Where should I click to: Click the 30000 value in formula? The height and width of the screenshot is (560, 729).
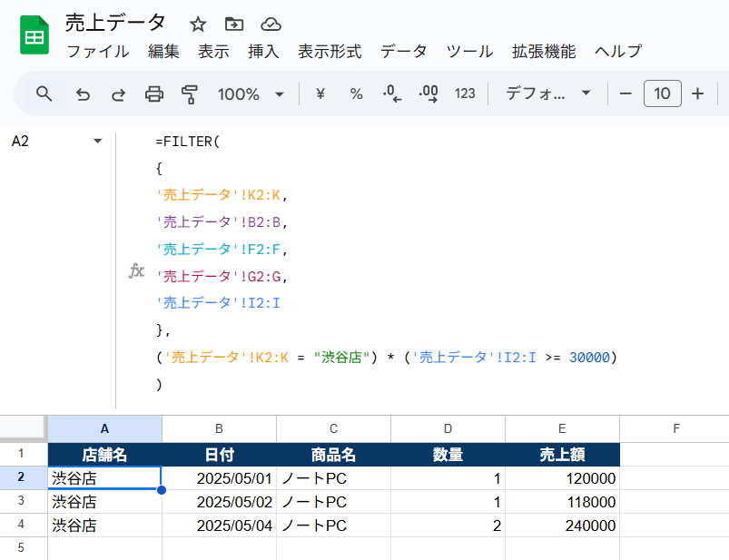pyautogui.click(x=589, y=358)
